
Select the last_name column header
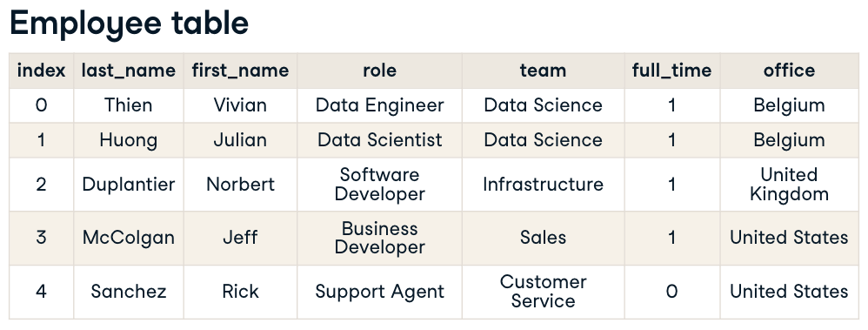point(129,71)
